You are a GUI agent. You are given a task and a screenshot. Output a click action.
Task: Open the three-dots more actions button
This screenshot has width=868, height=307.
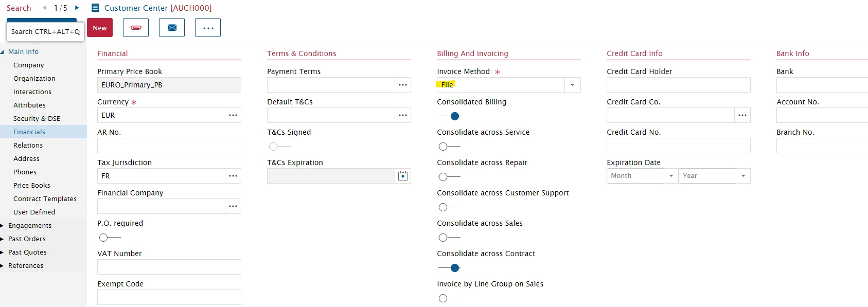point(208,28)
